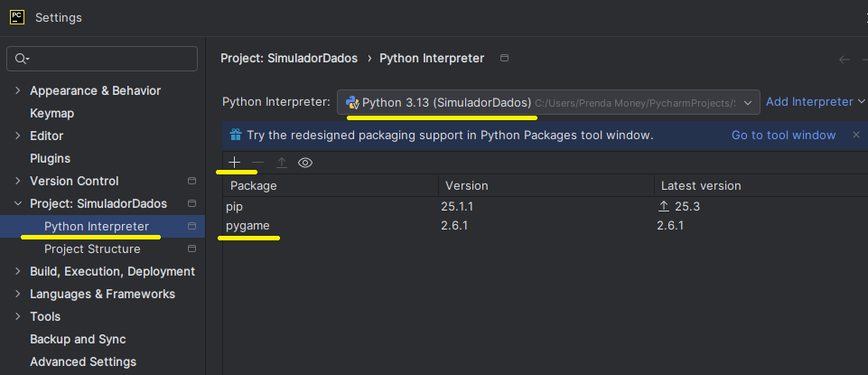This screenshot has width=868, height=375.
Task: Sort by the Package column header
Action: coord(331,185)
